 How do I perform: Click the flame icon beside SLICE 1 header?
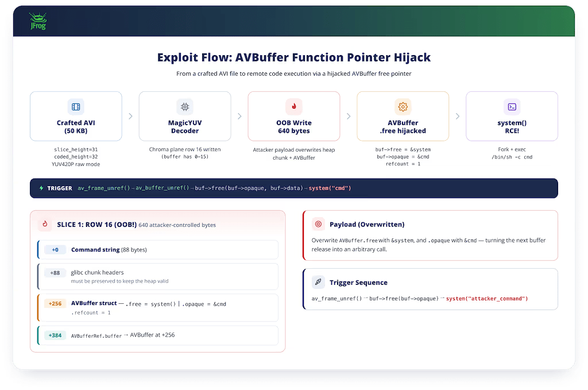(45, 224)
